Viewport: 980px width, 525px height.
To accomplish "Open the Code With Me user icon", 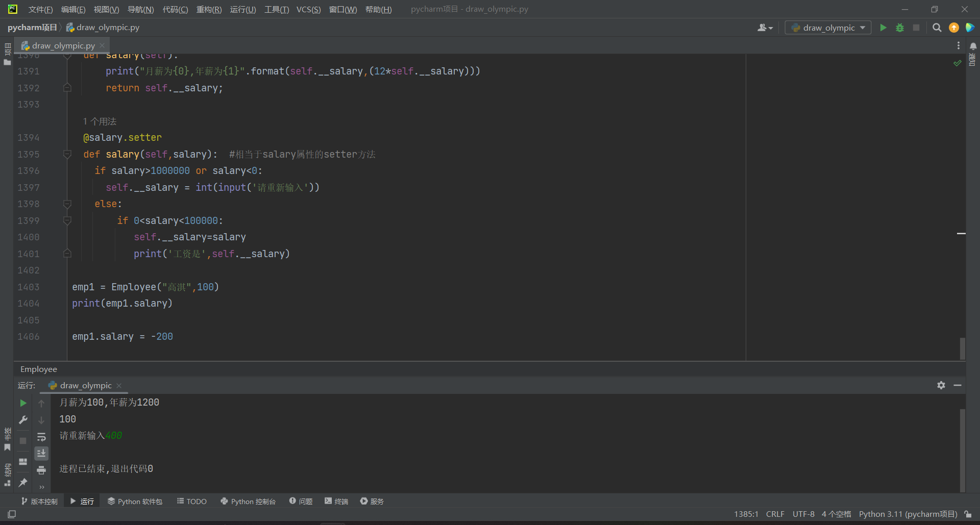I will [x=765, y=28].
